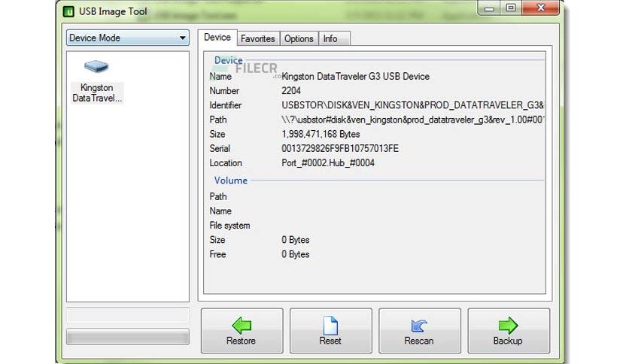
Task: Click the serial 0013729826F9FB10757013FE
Action: pyautogui.click(x=340, y=149)
